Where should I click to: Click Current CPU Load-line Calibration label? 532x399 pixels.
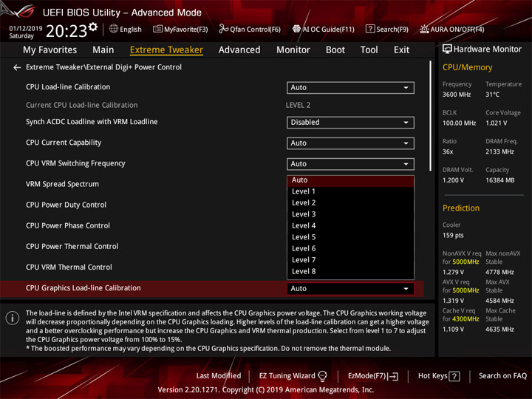click(82, 105)
